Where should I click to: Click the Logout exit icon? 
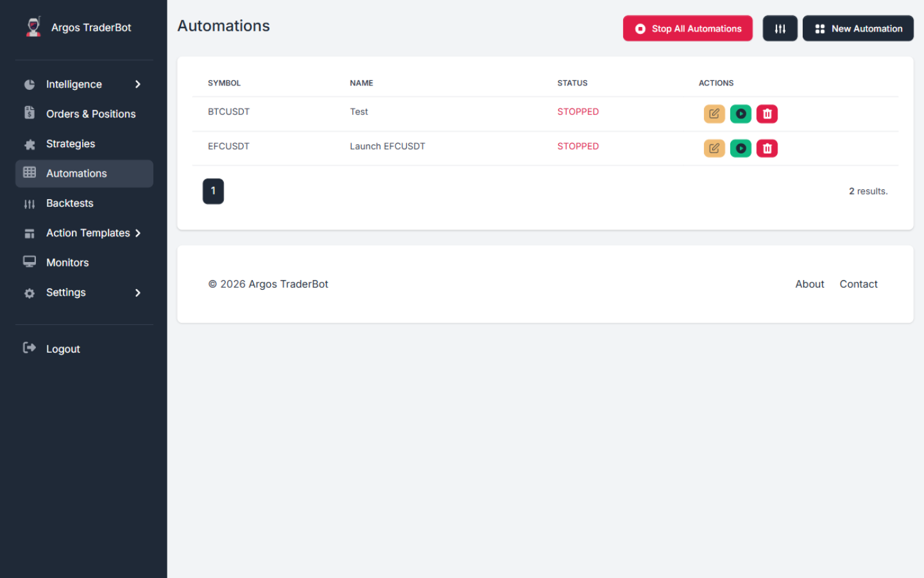point(30,348)
